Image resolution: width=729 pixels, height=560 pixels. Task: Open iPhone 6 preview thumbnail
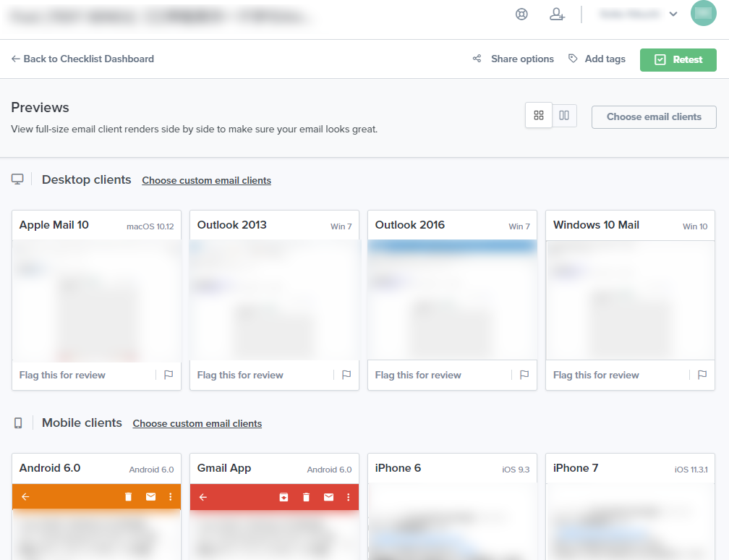453,522
